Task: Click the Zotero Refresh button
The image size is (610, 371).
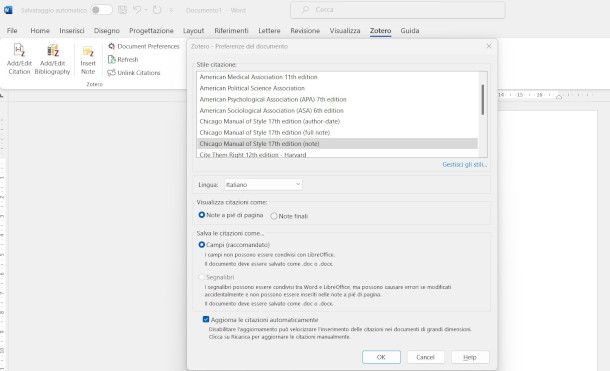Action: [x=123, y=60]
